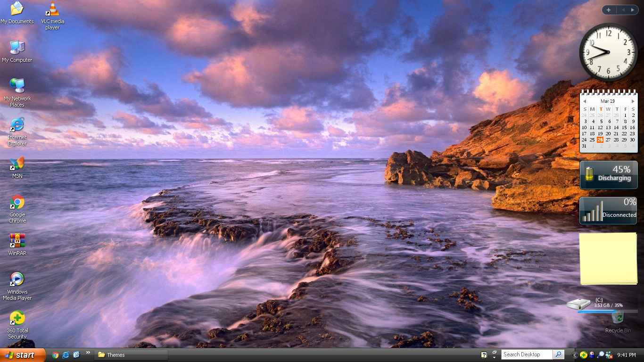Select the Google Chrome desktop shortcut
The height and width of the screenshot is (362, 644).
pyautogui.click(x=17, y=209)
